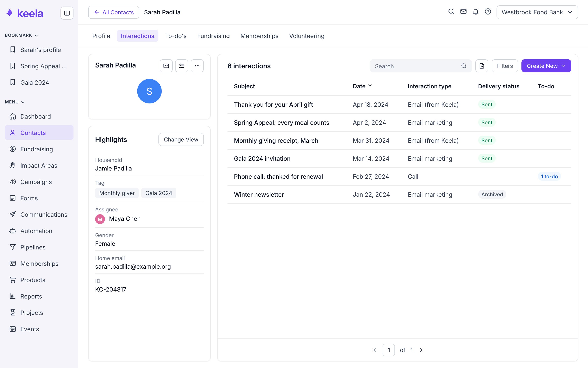Switch to the Profile tab
588x368 pixels.
click(x=101, y=36)
